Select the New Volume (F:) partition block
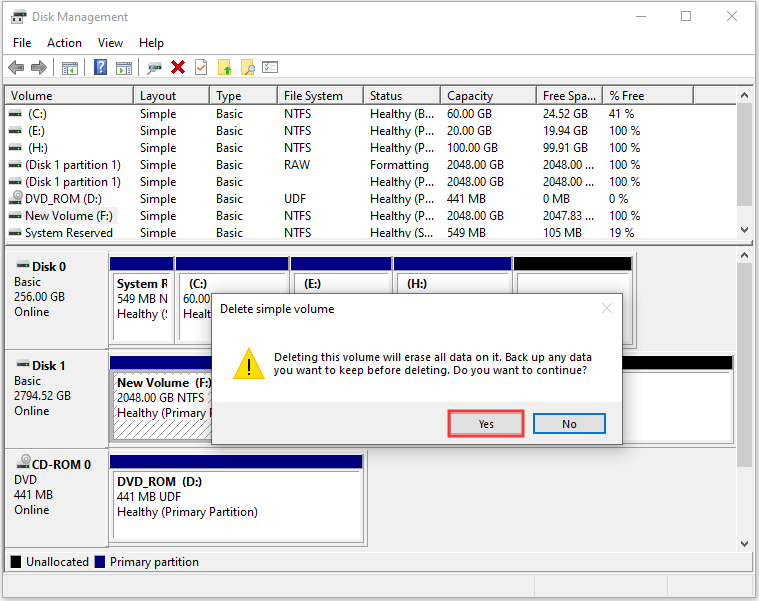Image resolution: width=759 pixels, height=601 pixels. coord(161,398)
